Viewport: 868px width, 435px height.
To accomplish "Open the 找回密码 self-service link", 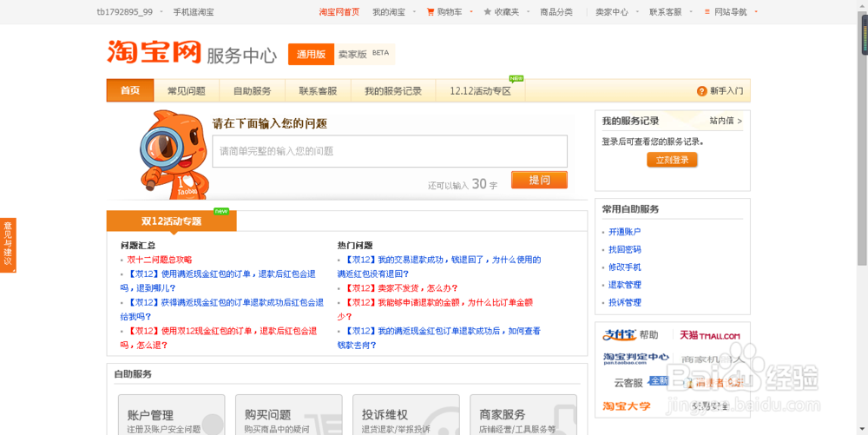I will pyautogui.click(x=625, y=249).
